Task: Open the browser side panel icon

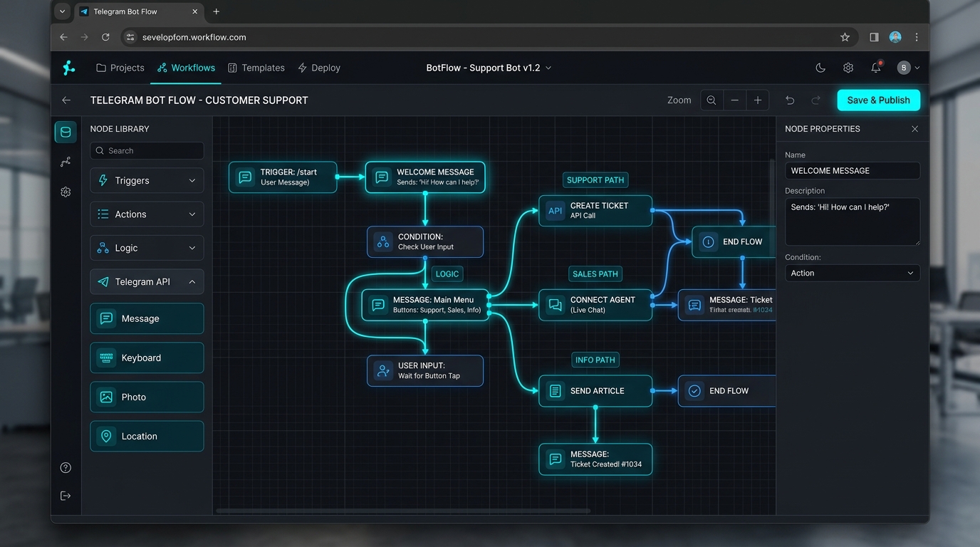Action: coord(874,37)
